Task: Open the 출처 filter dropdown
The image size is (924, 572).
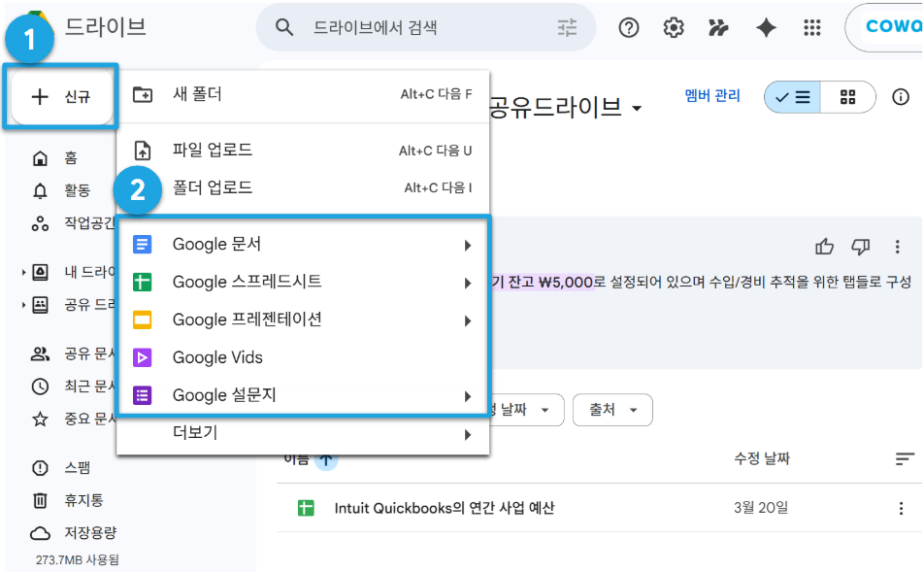Action: tap(612, 410)
